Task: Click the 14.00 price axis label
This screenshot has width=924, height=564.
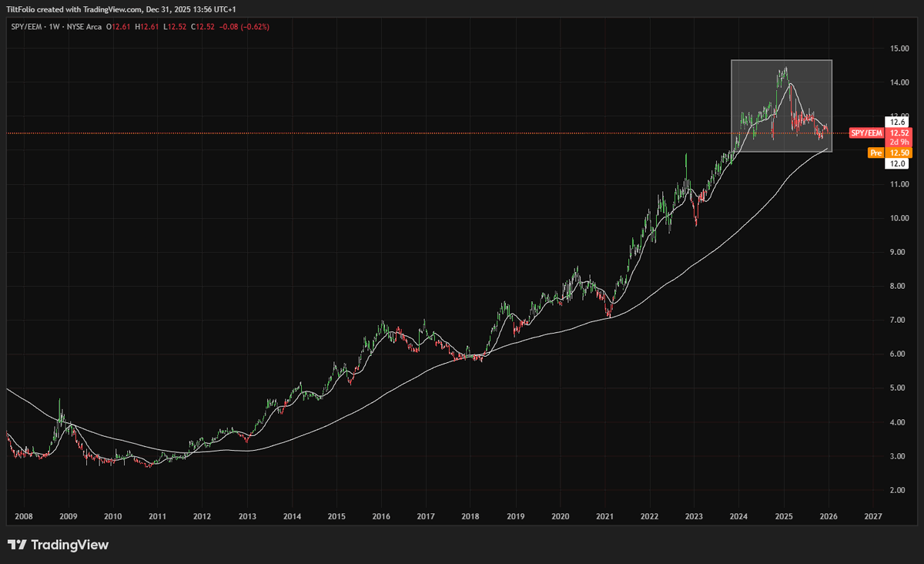Action: point(900,82)
